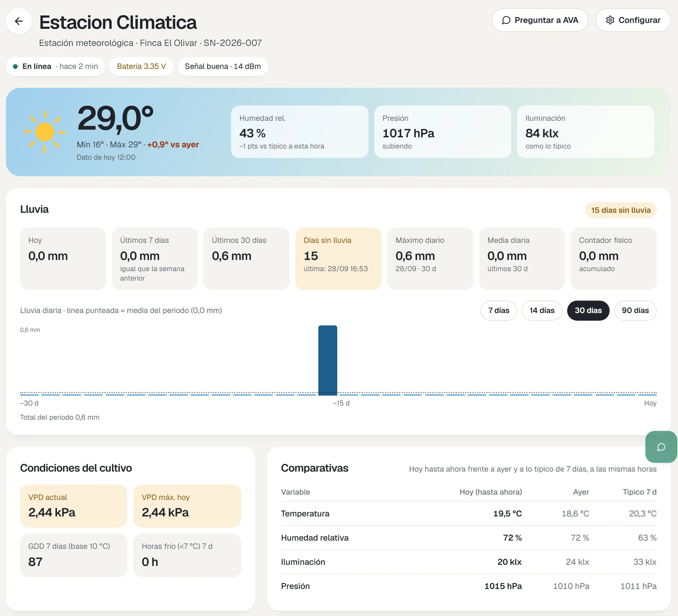Click the Contador físico card

(x=614, y=259)
